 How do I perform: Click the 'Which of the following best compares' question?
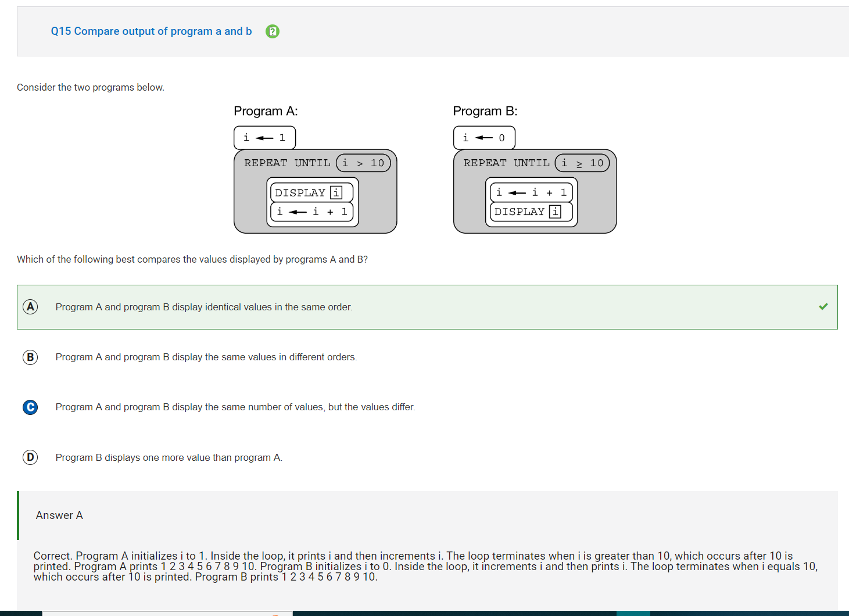coord(192,259)
